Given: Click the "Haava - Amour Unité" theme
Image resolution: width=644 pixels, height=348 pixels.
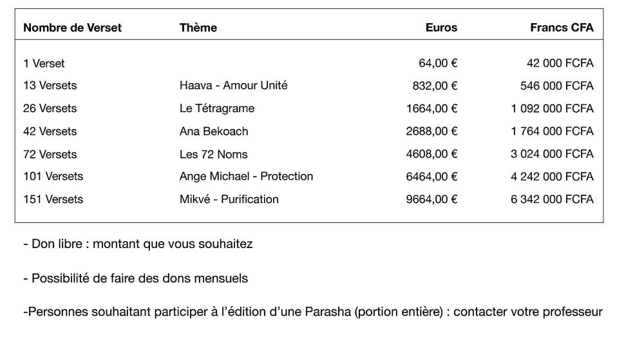Looking at the screenshot, I should [233, 86].
